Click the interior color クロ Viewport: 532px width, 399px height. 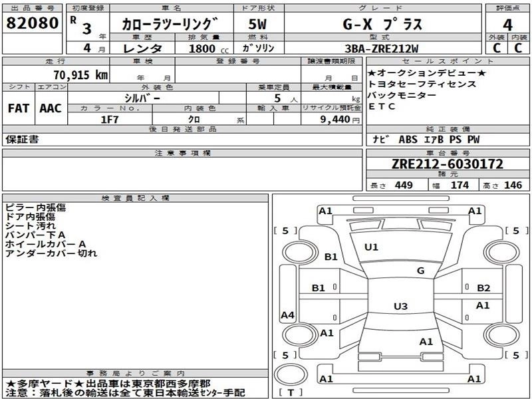tap(194, 120)
